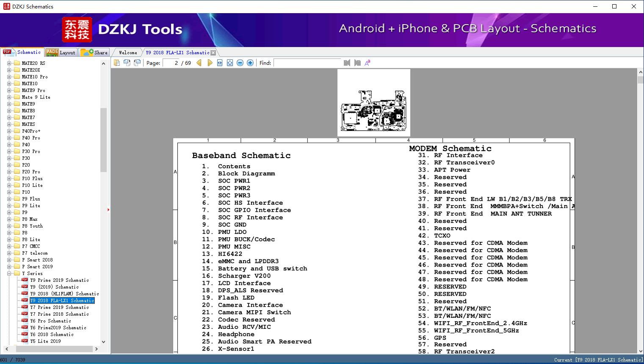The height and width of the screenshot is (364, 644).
Task: Click the red panel splitter arrow
Action: point(108,210)
